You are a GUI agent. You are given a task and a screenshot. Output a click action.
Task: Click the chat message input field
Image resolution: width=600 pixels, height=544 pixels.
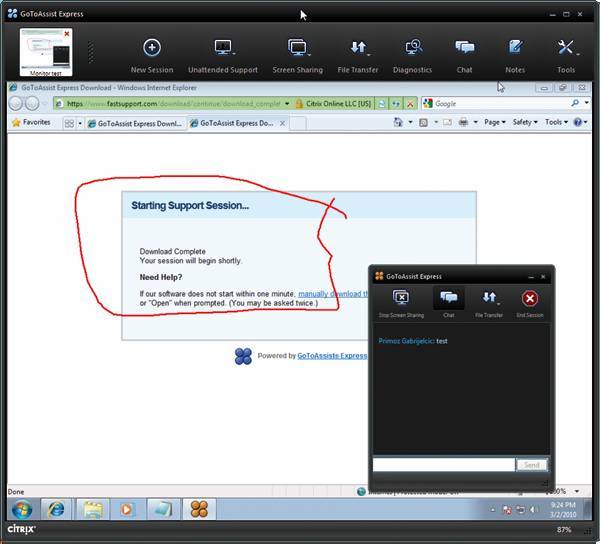pos(443,465)
